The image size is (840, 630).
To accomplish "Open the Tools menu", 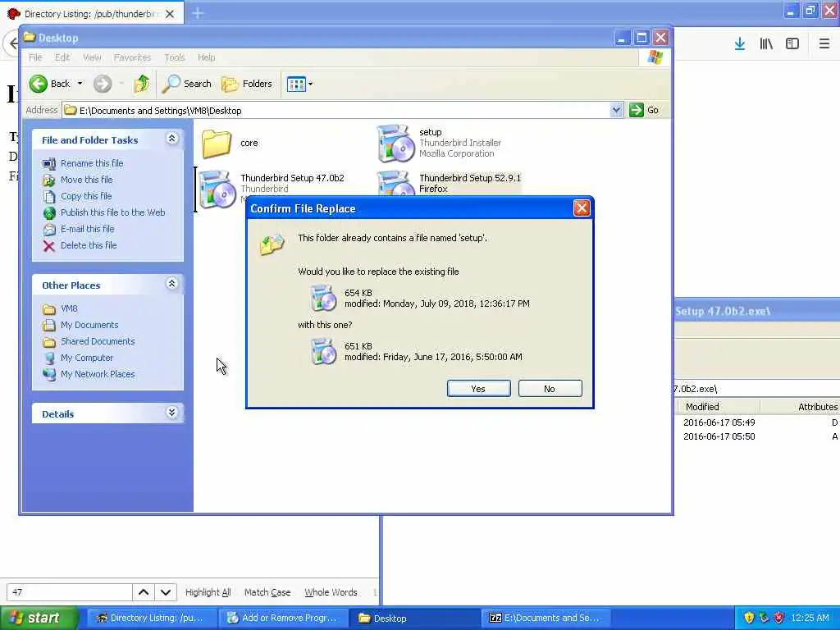I will click(175, 57).
